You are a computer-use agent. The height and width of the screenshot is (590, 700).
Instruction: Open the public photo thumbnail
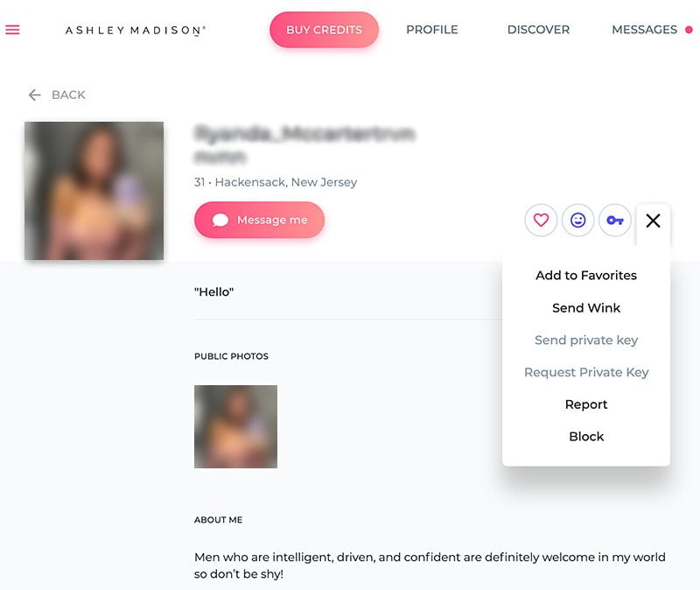point(235,426)
